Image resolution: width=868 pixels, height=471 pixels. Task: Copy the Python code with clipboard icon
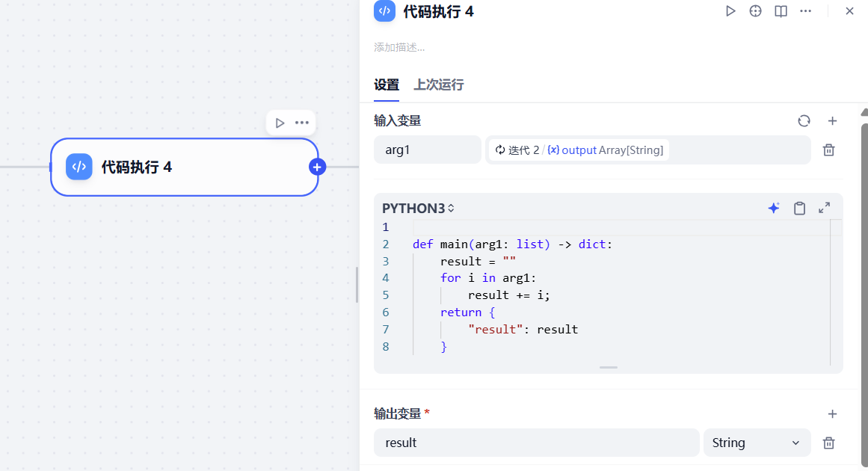pos(799,208)
